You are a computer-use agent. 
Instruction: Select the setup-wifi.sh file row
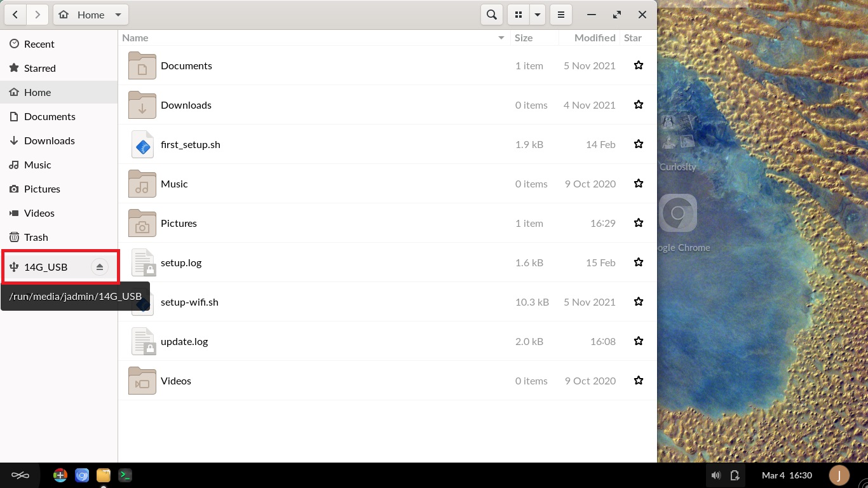pos(388,302)
